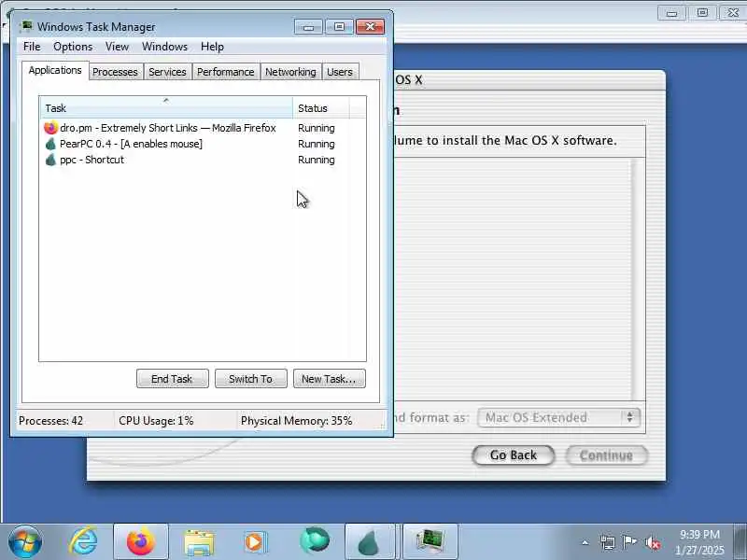This screenshot has width=747, height=560.
Task: Select the Applications tab
Action: pos(55,71)
